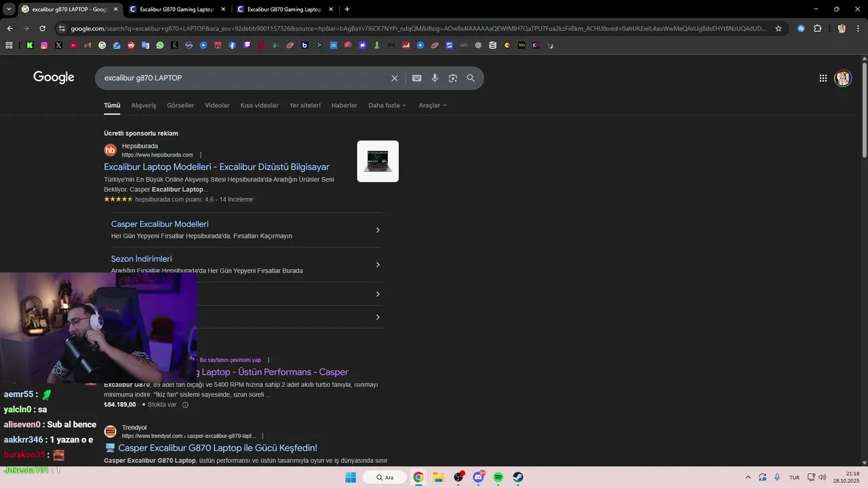The width and height of the screenshot is (868, 488).
Task: Click the browser address bar URL
Action: 418,28
